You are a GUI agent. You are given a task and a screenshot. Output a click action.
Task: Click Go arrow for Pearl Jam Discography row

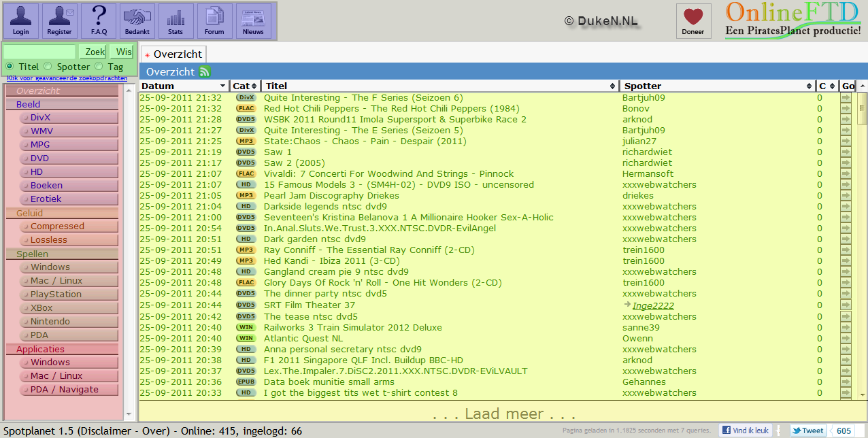[846, 196]
